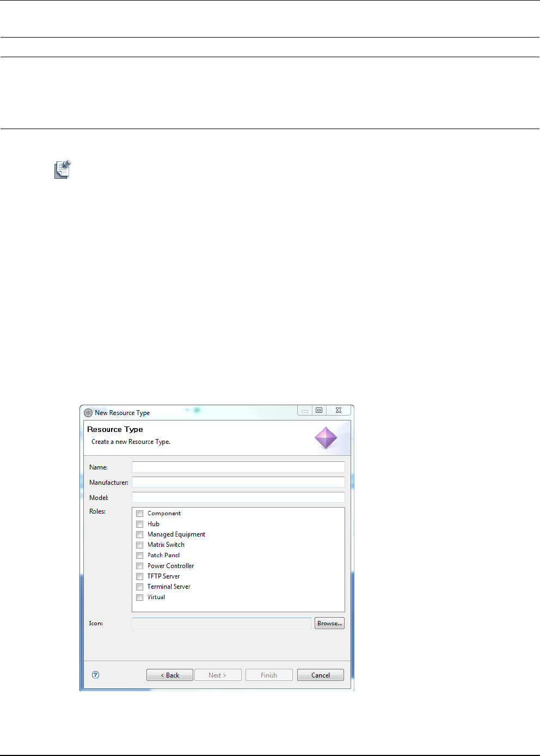Click the 'Managed Equipment' role text
Screen dimensions: 540x756
pyautogui.click(x=176, y=534)
